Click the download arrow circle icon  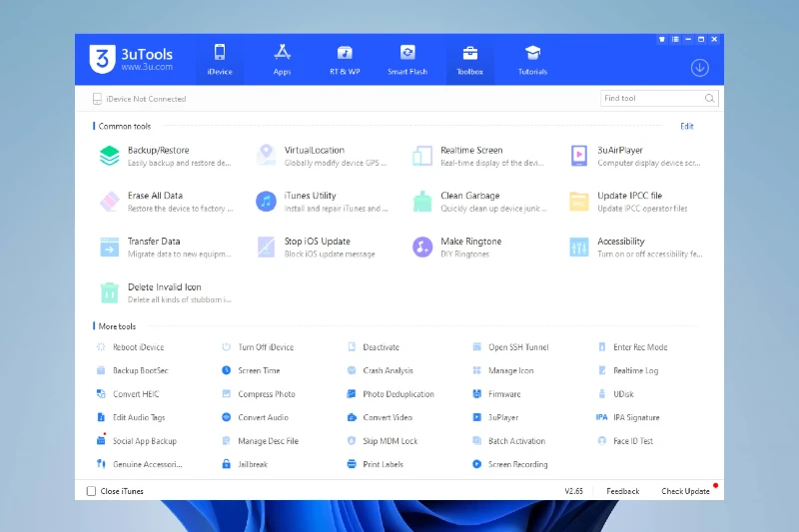pos(700,68)
